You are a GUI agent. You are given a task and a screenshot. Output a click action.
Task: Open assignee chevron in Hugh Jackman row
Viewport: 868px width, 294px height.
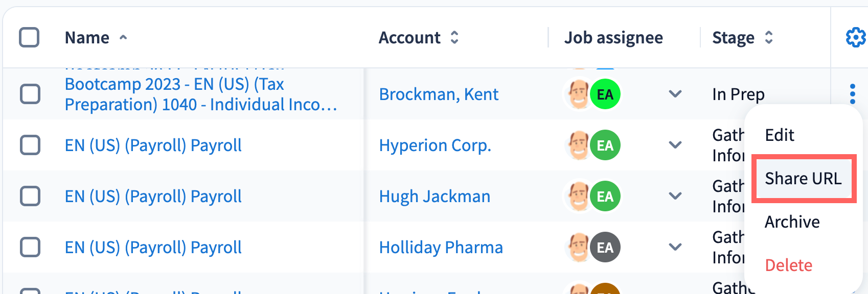[x=675, y=196]
